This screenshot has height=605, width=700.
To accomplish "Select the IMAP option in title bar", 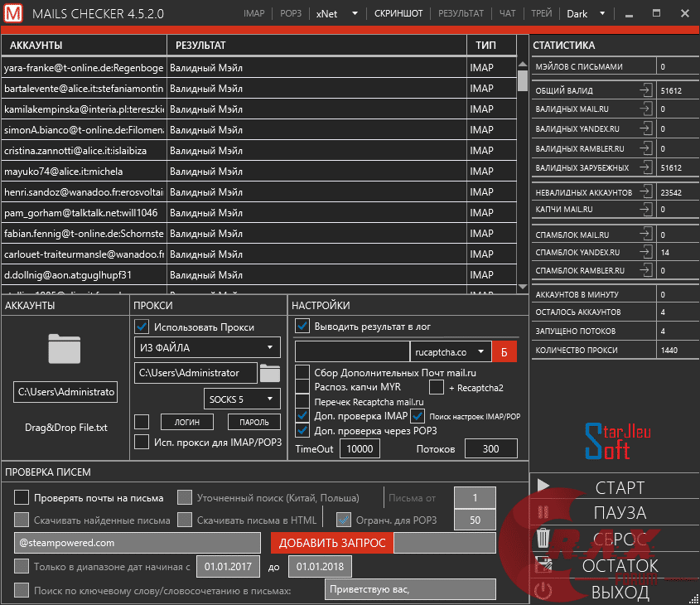I will (x=254, y=14).
